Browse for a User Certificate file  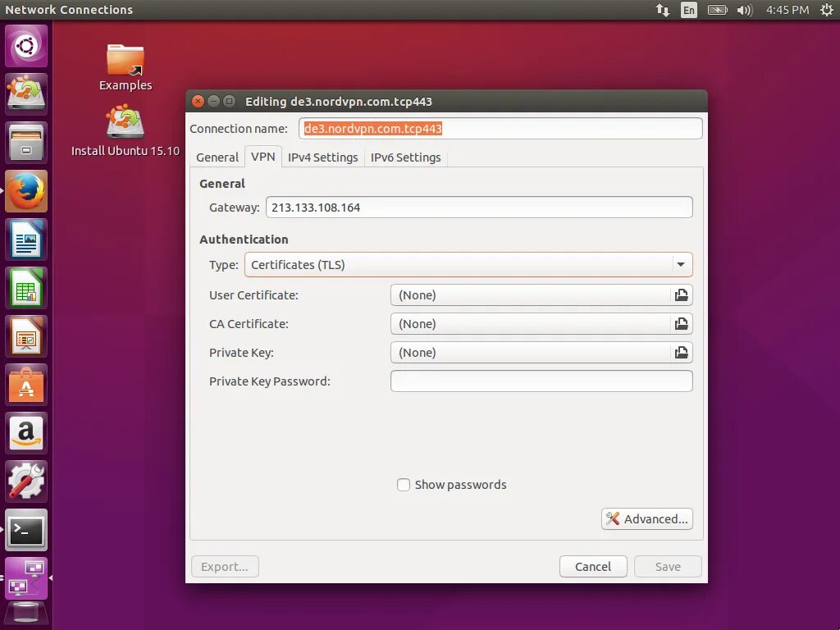[681, 295]
